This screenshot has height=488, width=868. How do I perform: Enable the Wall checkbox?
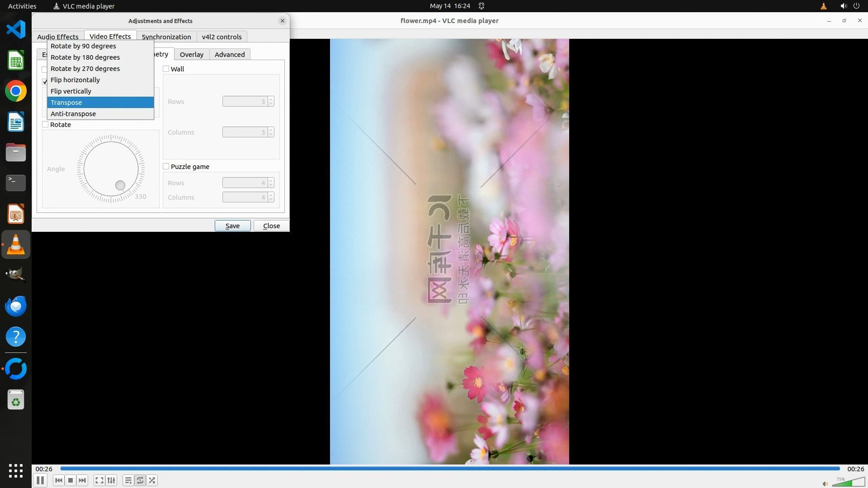tap(166, 69)
